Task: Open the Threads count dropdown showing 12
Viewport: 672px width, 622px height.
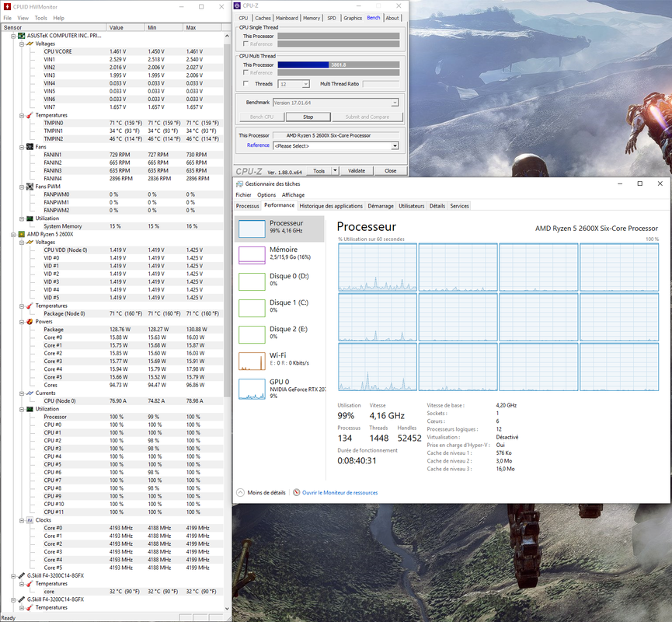Action: point(305,84)
